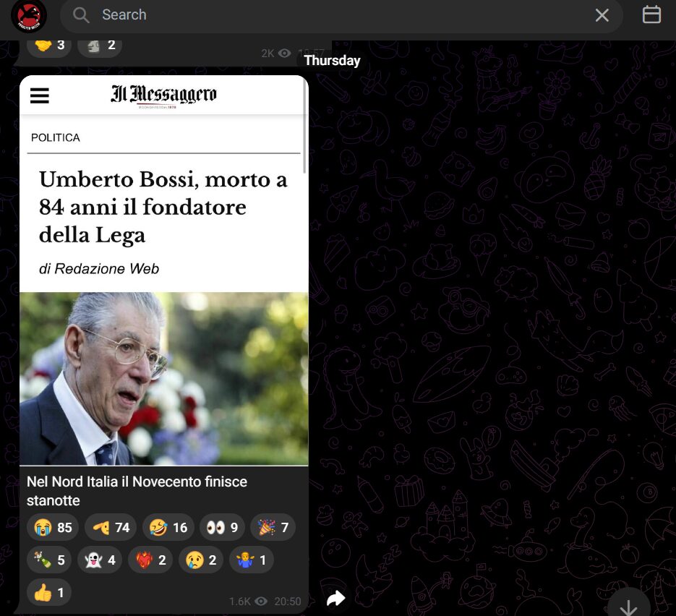The height and width of the screenshot is (616, 676).
Task: Click the moai statue reaction with 2
Action: coord(100,45)
